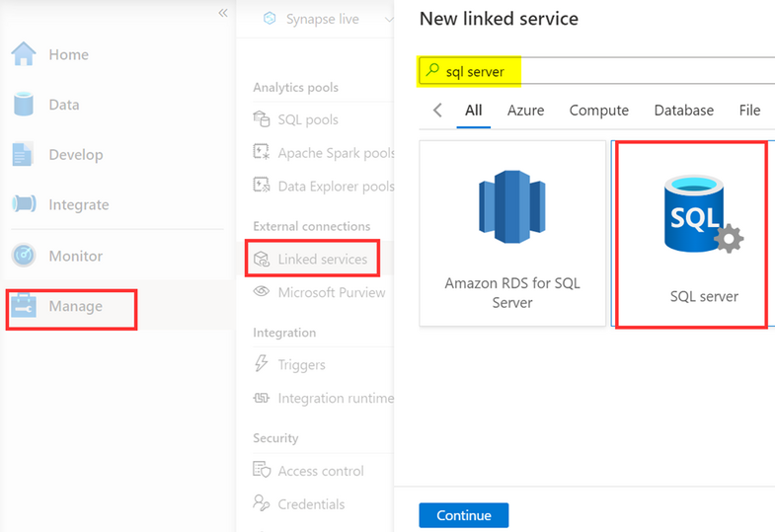
Task: Go to the Develop hub icon
Action: pyautogui.click(x=23, y=155)
